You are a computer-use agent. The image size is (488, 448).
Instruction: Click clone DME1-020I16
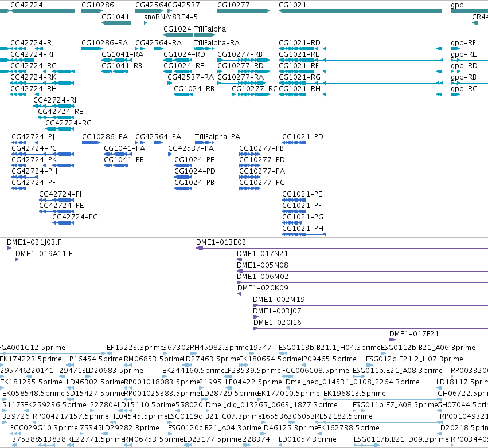pyautogui.click(x=278, y=323)
